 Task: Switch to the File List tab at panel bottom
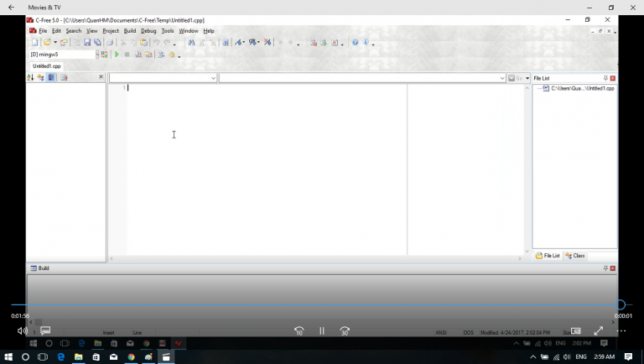[548, 256]
